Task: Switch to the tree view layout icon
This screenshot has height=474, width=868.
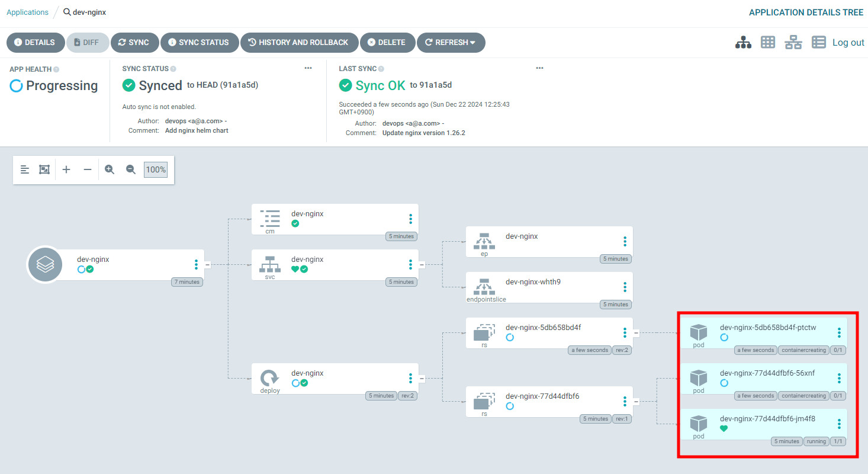Action: pos(743,43)
